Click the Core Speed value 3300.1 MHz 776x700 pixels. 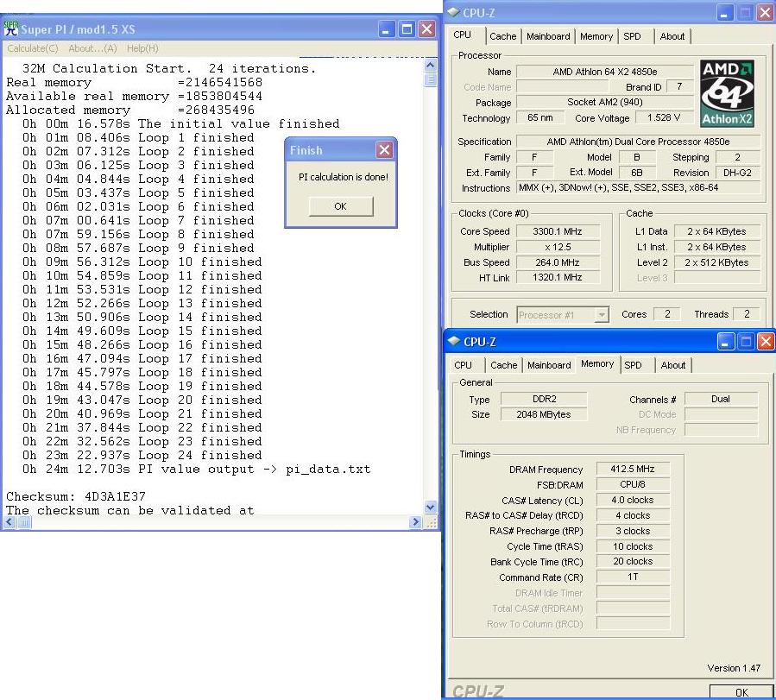558,231
